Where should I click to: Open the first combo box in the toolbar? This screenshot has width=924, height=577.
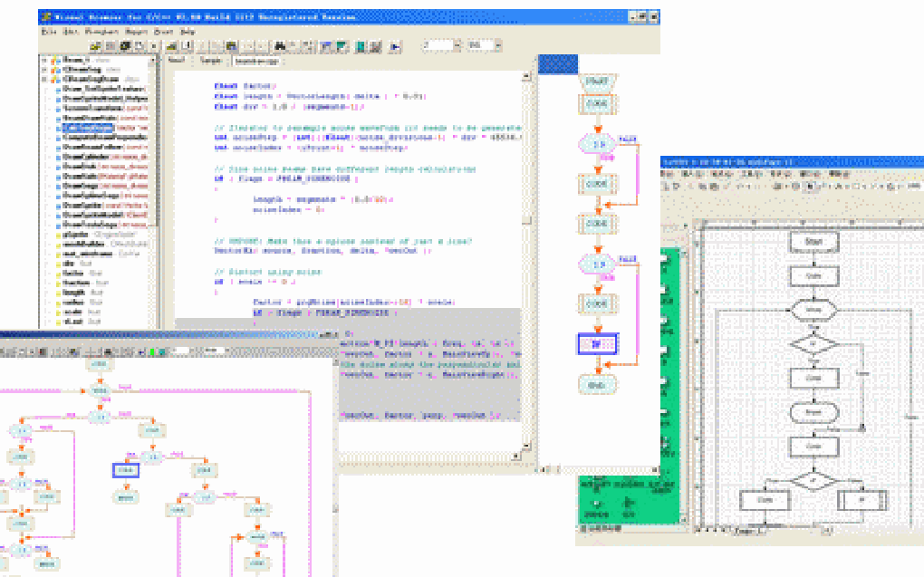coord(456,45)
